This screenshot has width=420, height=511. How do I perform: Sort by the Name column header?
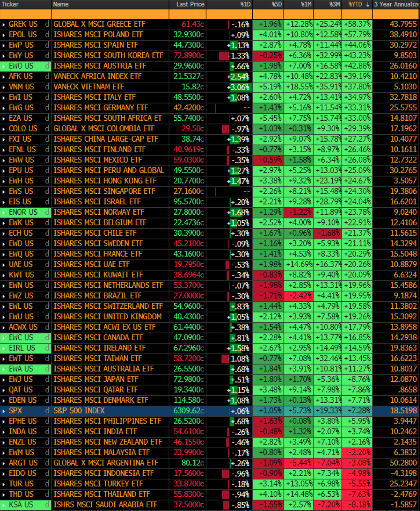61,4
